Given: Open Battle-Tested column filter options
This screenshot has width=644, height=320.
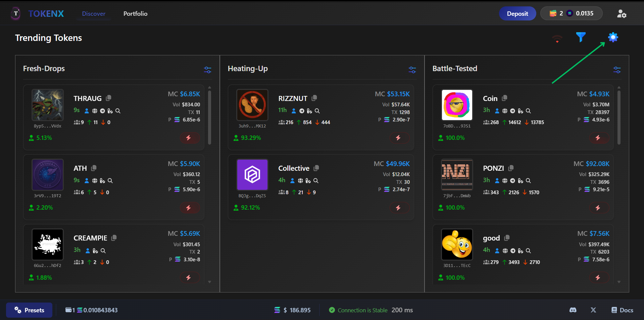Looking at the screenshot, I should point(617,70).
